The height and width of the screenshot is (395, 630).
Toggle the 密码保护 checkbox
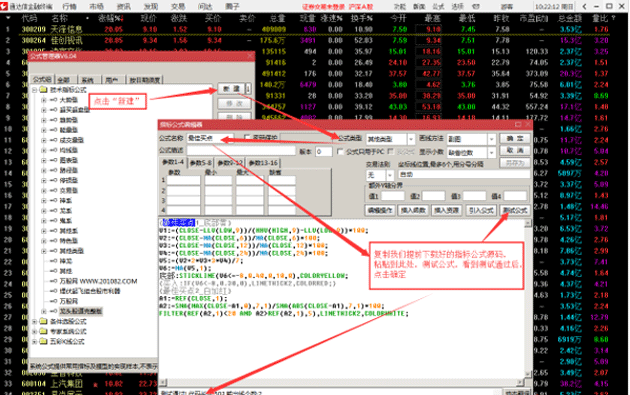pyautogui.click(x=248, y=138)
